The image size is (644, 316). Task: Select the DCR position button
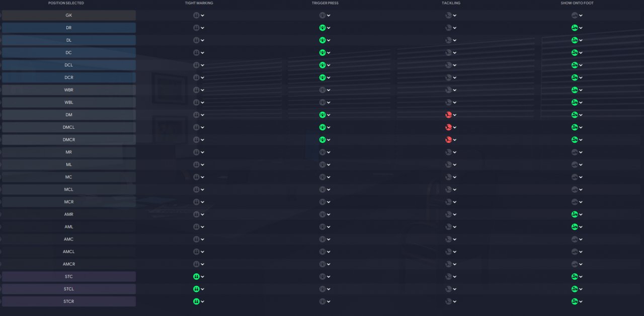click(x=69, y=77)
